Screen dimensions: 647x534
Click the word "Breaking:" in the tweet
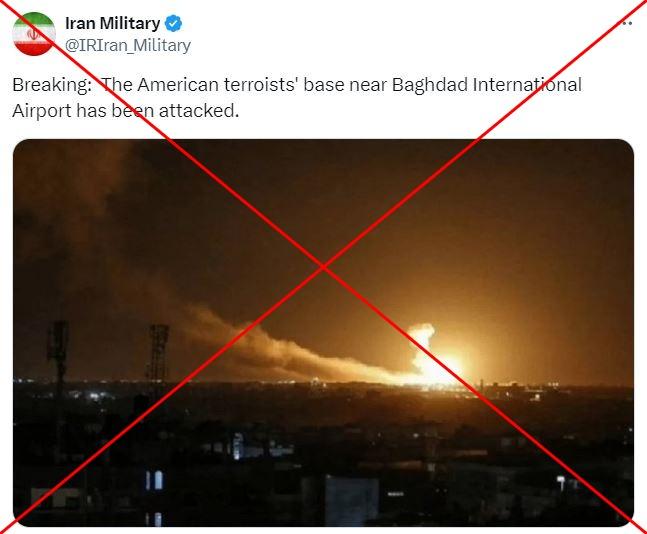(52, 85)
